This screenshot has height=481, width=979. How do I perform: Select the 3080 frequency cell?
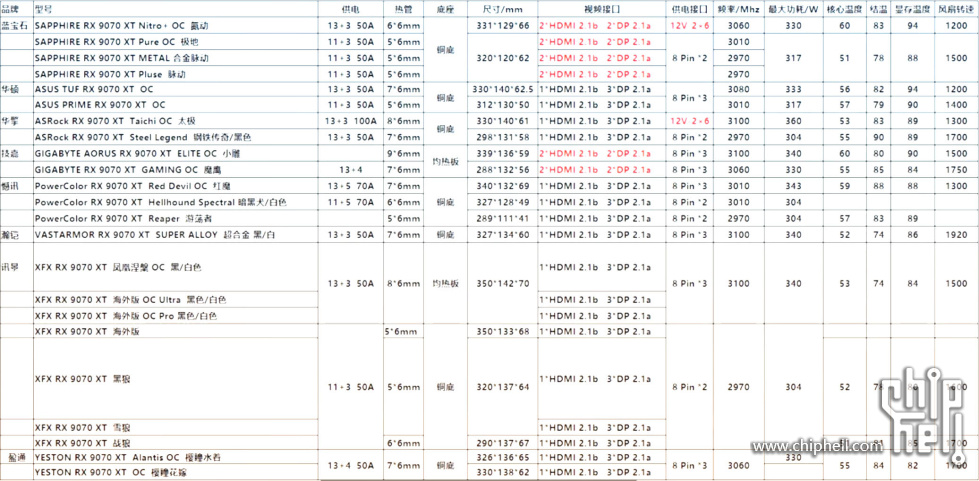pos(738,89)
